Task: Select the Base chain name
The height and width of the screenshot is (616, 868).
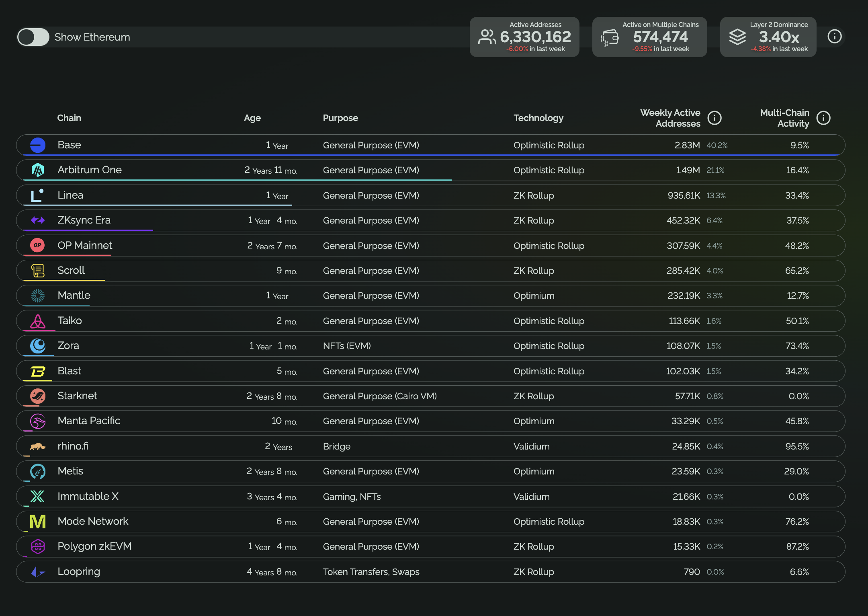Action: (x=69, y=145)
